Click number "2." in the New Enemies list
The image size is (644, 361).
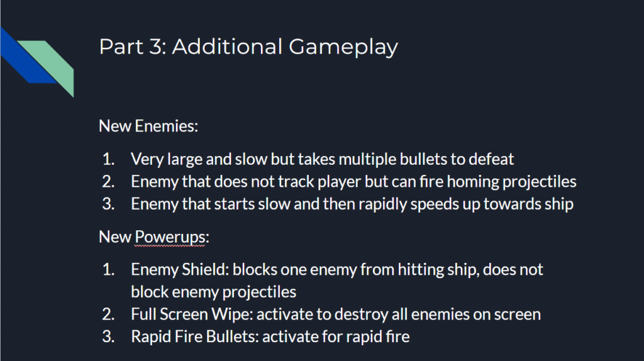109,182
